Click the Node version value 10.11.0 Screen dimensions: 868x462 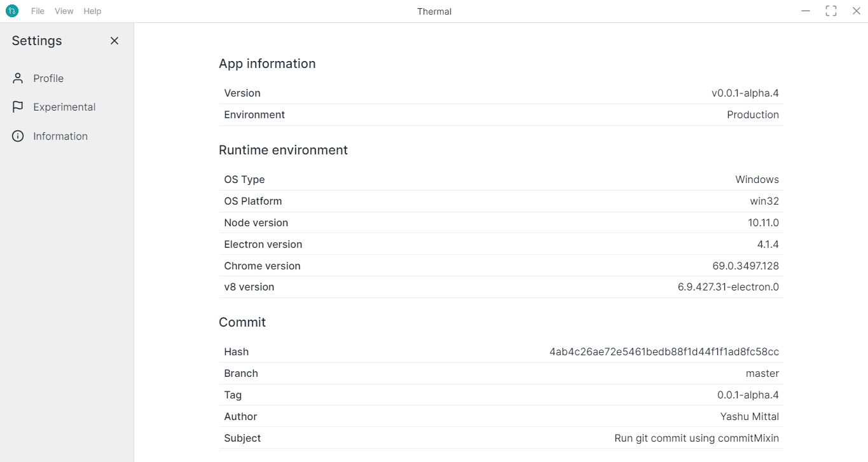pyautogui.click(x=764, y=222)
